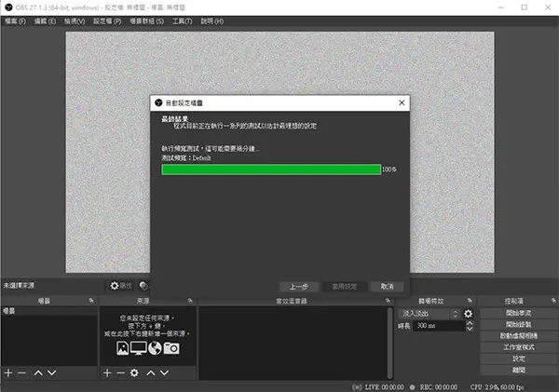Undock the 控制項 panel with its corner icon
Viewport: 559px width, 392px height.
pos(552,301)
